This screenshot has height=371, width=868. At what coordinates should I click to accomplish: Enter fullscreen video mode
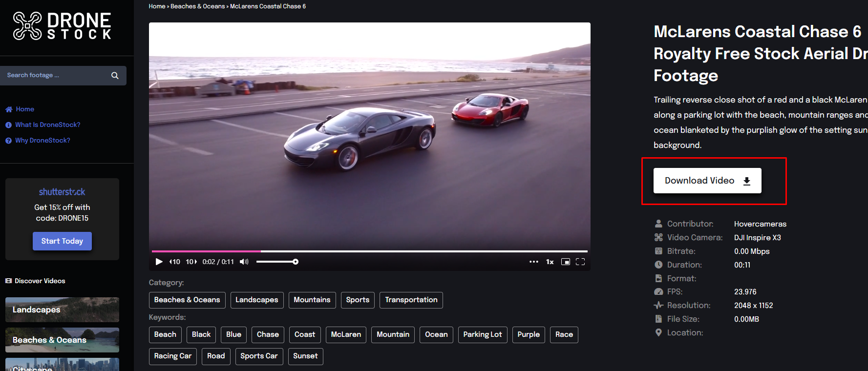pyautogui.click(x=580, y=262)
